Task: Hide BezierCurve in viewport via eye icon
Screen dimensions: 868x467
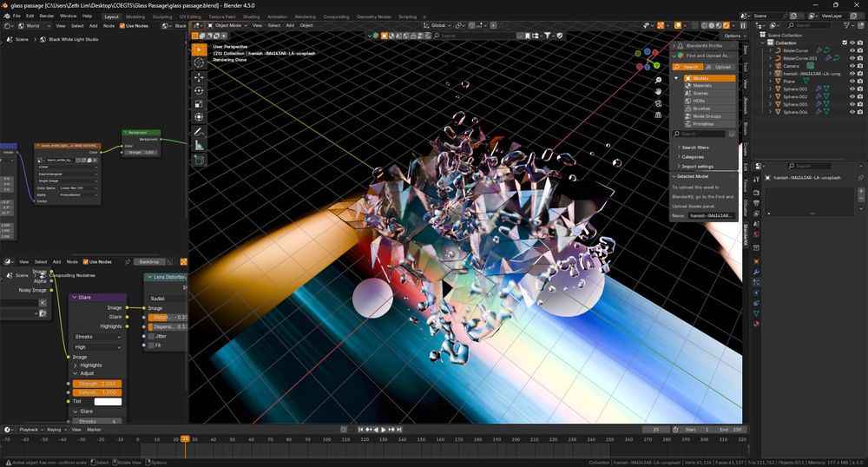Action: (x=852, y=50)
